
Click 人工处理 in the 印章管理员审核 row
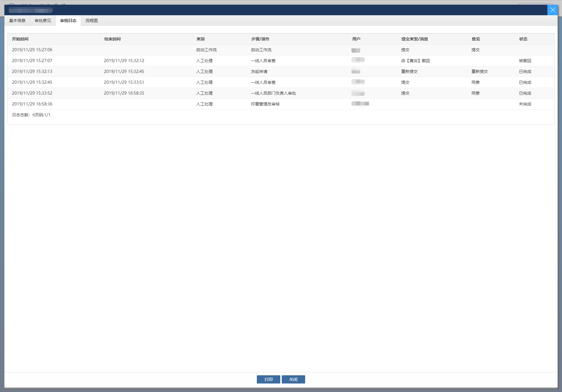coord(204,104)
